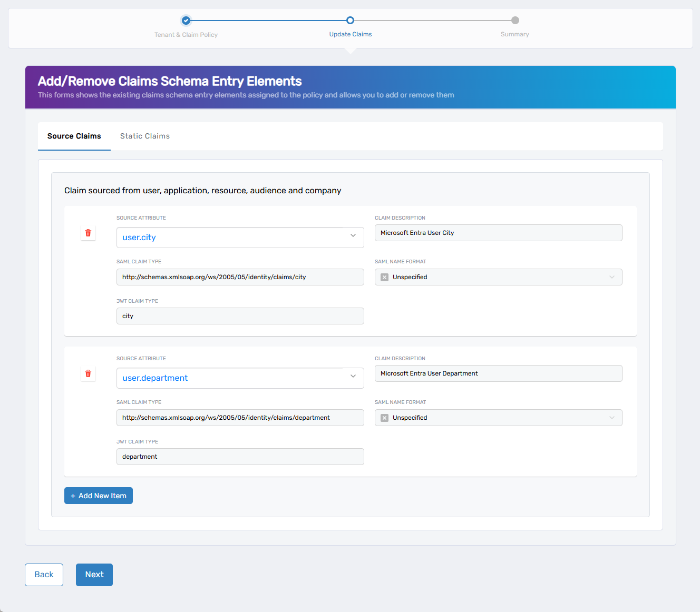Viewport: 700px width, 612px height.
Task: Edit the Microsoft Entra User City description
Action: pos(498,233)
